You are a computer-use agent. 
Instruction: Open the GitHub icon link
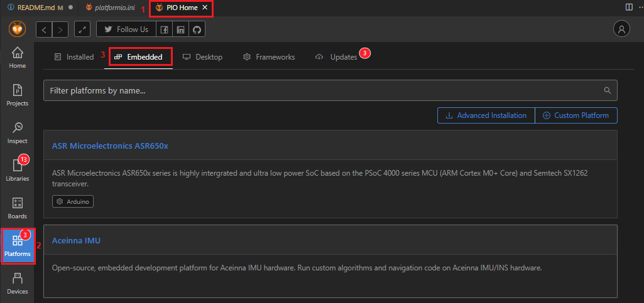click(197, 29)
